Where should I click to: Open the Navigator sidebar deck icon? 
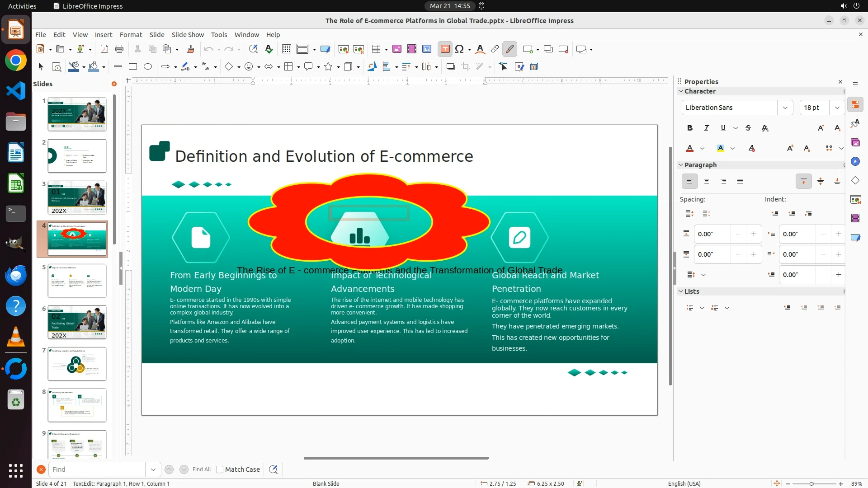[855, 162]
